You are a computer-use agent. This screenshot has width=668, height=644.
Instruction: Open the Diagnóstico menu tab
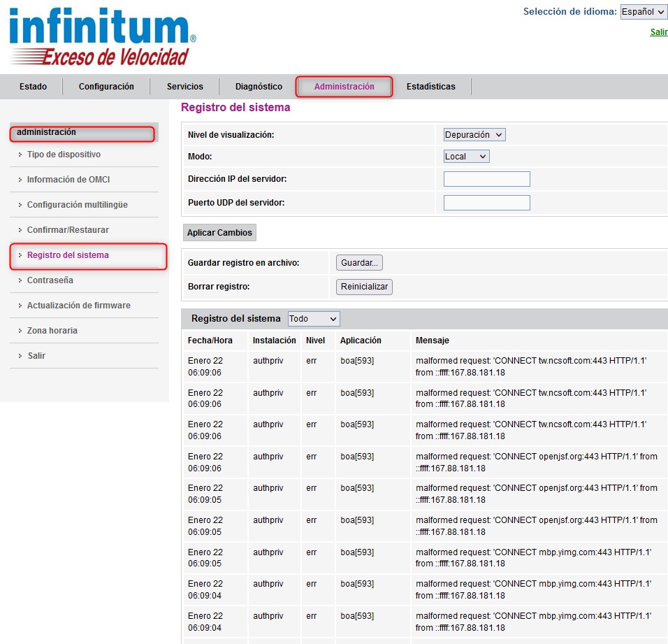coord(257,86)
